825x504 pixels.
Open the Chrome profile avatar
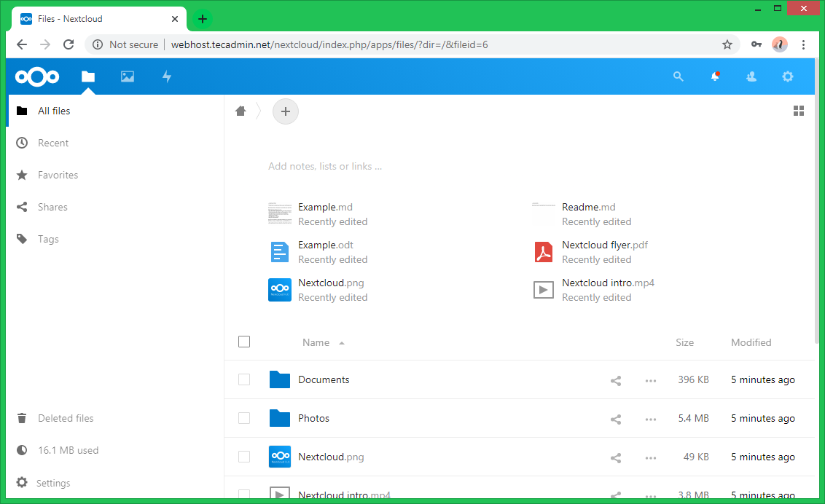(x=780, y=44)
